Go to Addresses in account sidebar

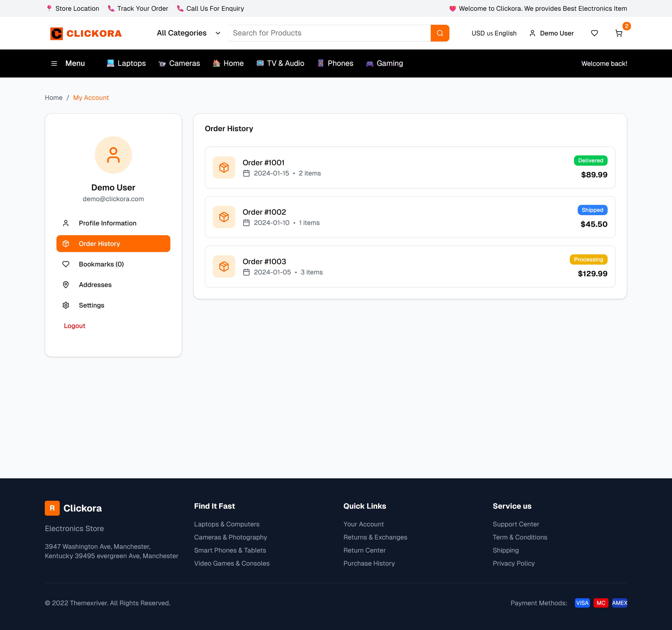coord(95,285)
